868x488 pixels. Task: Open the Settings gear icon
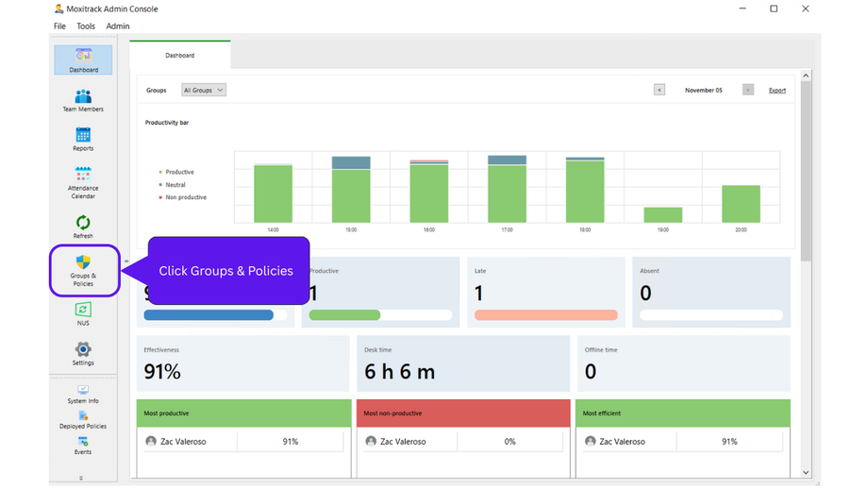pos(83,353)
